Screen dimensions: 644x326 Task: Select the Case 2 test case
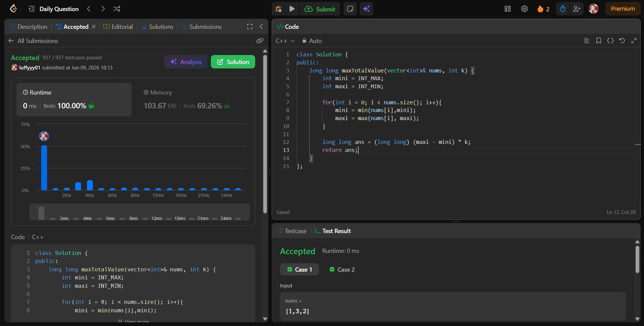(x=342, y=269)
